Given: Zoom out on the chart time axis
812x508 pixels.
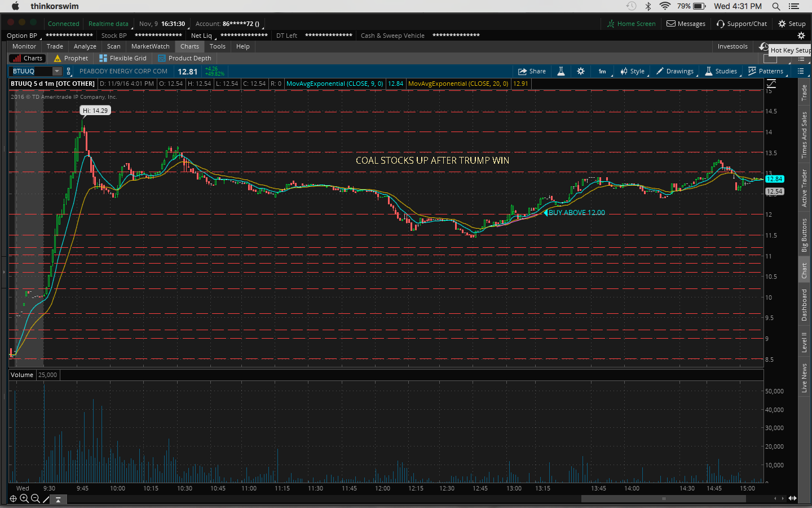Looking at the screenshot, I should tap(35, 498).
